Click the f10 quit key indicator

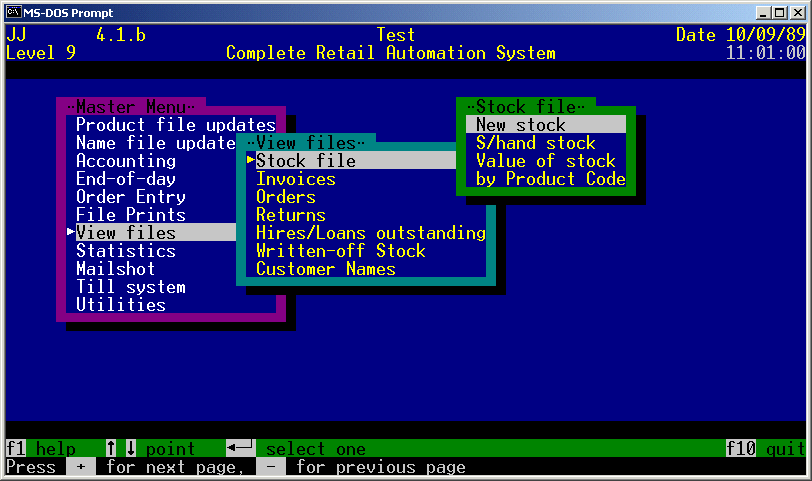point(741,450)
